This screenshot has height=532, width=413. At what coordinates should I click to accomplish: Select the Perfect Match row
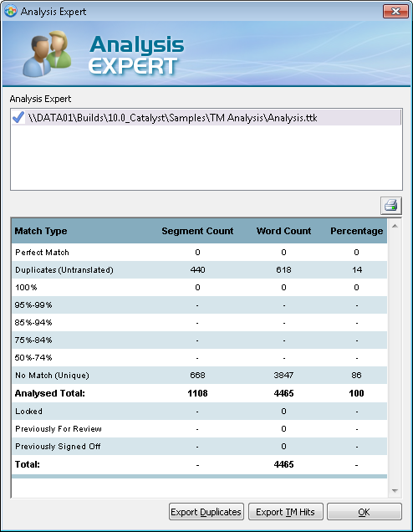199,252
